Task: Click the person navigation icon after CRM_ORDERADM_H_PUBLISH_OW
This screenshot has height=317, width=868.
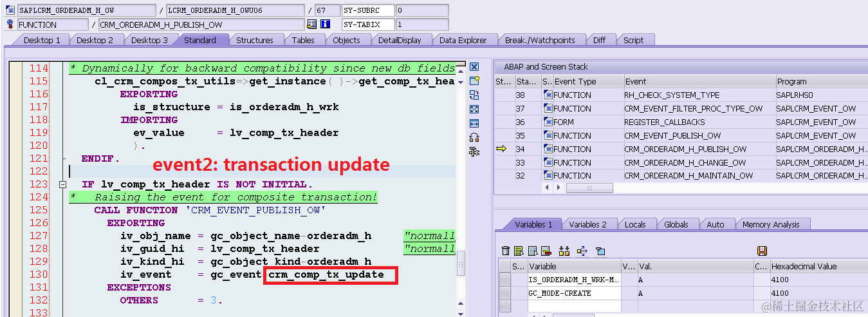Action: click(312, 24)
